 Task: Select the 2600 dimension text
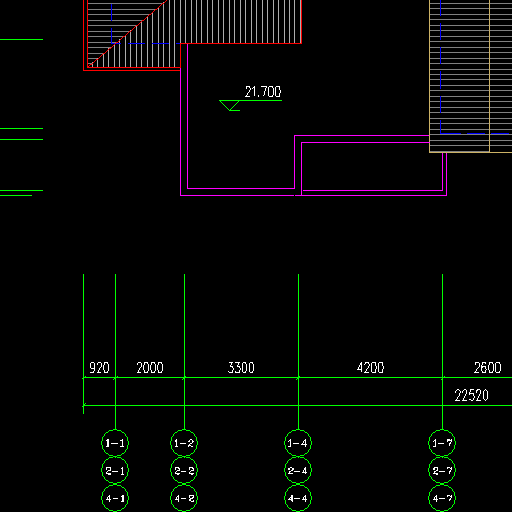488,368
